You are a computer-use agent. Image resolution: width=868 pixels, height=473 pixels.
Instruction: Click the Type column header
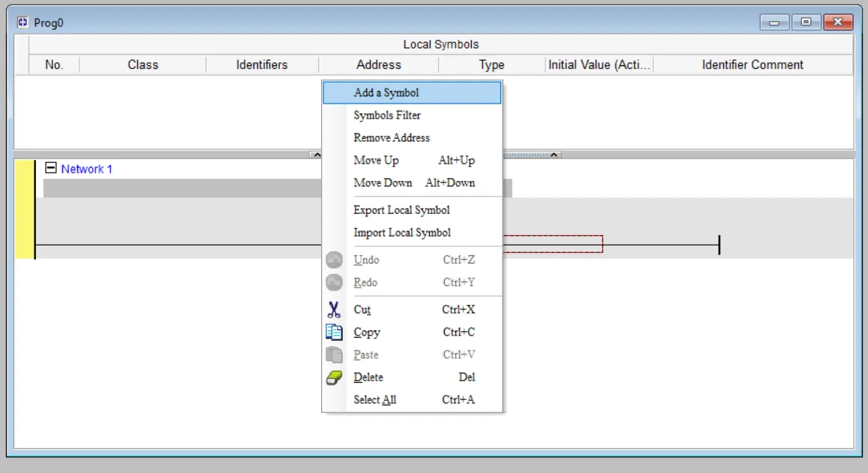491,65
